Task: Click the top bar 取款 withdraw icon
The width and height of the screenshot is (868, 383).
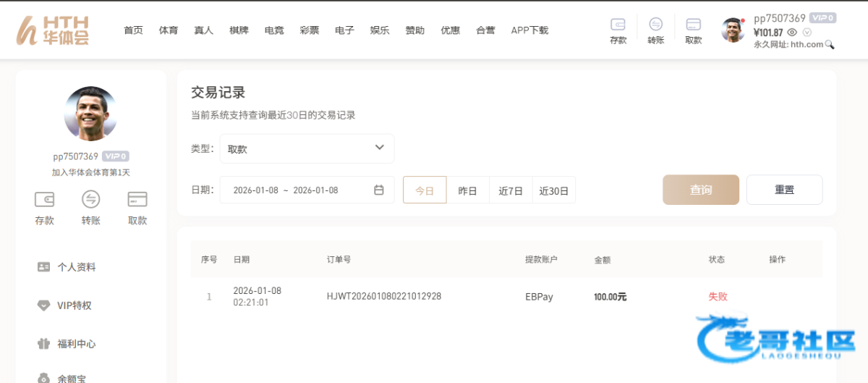Action: 693,25
